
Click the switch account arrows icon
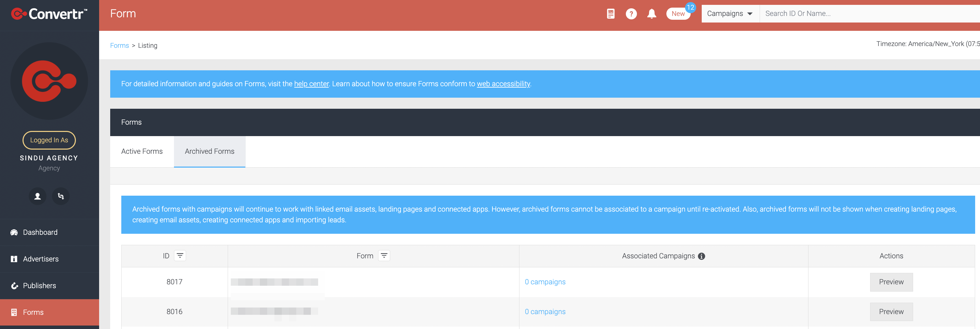pos(61,196)
